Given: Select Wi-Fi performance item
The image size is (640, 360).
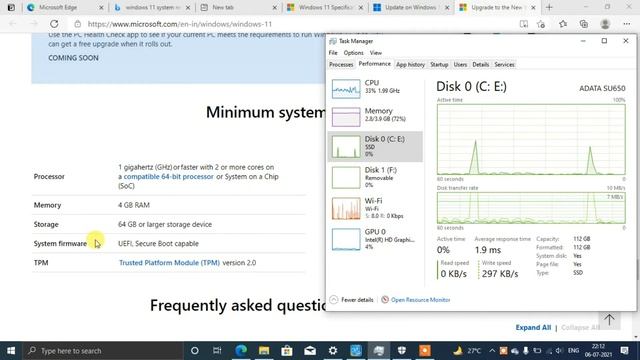Looking at the screenshot, I should click(375, 208).
